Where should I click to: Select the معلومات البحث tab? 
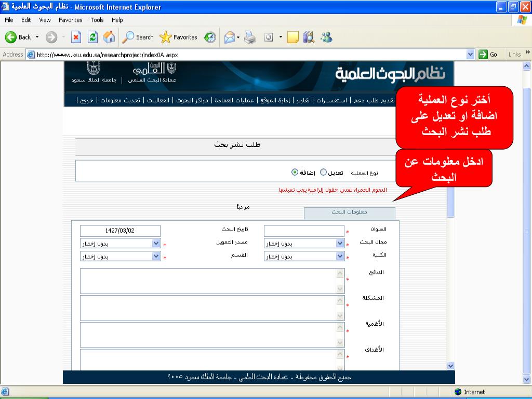pos(350,213)
